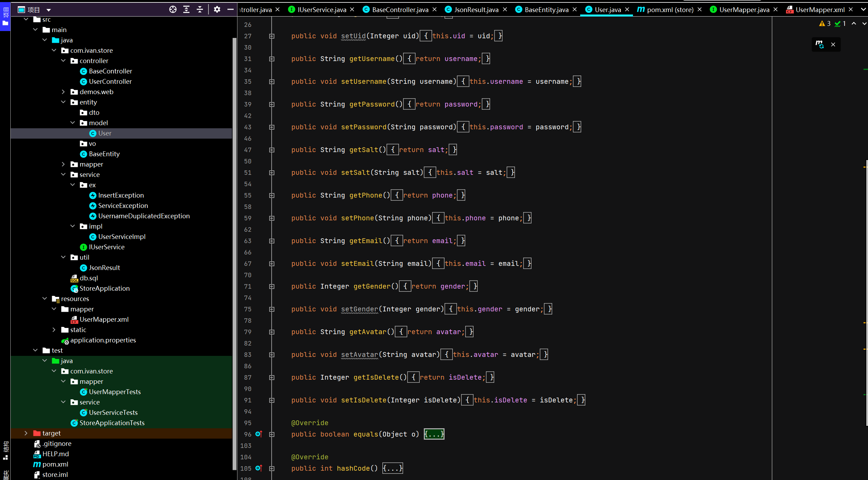This screenshot has width=868, height=480.
Task: Click the warnings indicator showing 3
Action: pyautogui.click(x=825, y=23)
